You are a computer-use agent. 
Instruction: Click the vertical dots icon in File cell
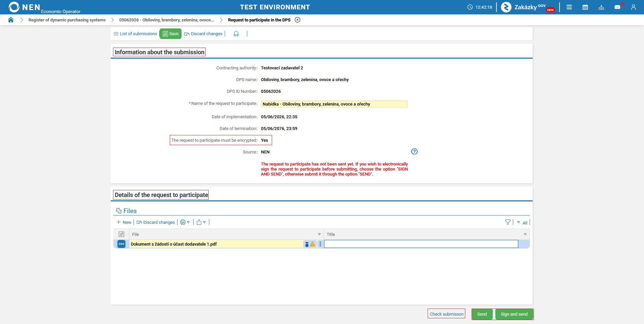(x=320, y=244)
